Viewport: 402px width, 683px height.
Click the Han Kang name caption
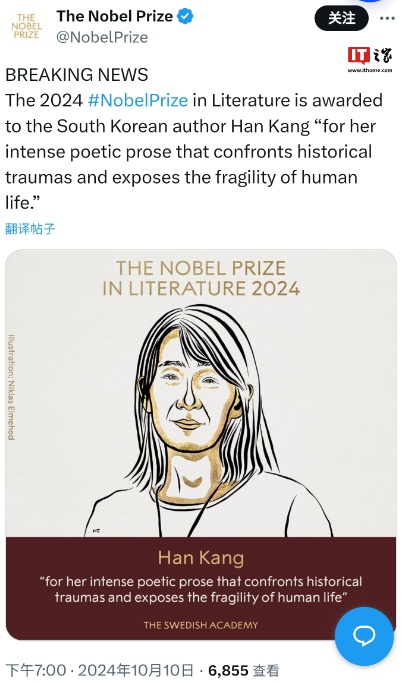201,558
